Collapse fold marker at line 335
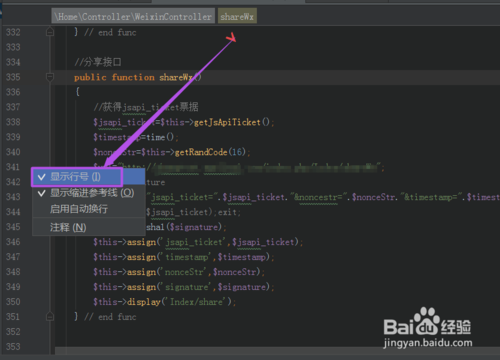 point(50,77)
